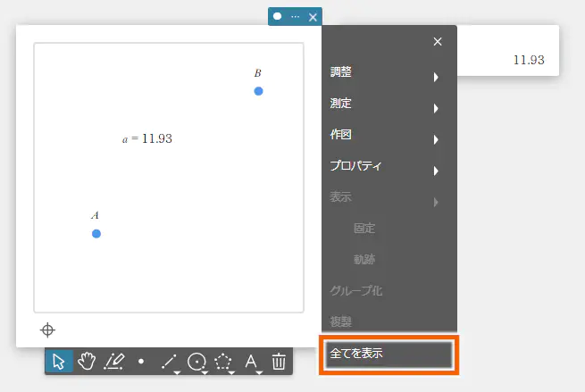
Task: Open the プロパティ submenu
Action: (389, 165)
